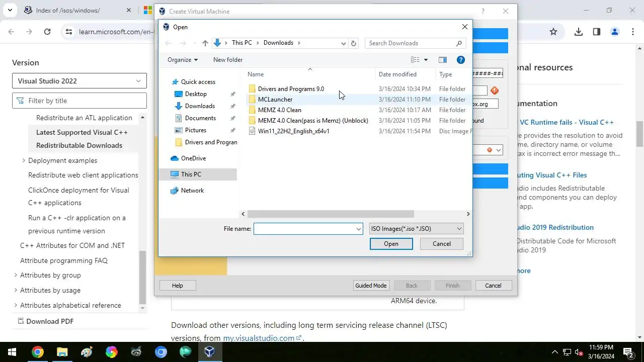Click the Search Downloads field
This screenshot has height=362, width=644.
coord(415,43)
